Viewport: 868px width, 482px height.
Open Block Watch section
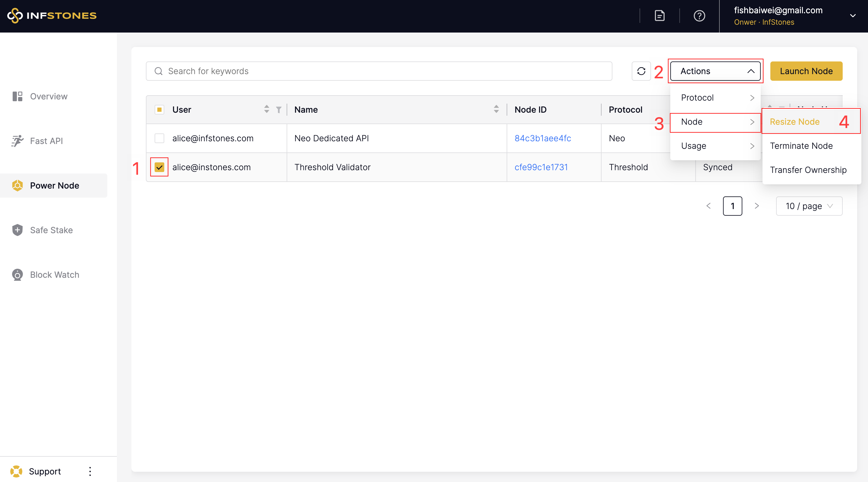[54, 274]
